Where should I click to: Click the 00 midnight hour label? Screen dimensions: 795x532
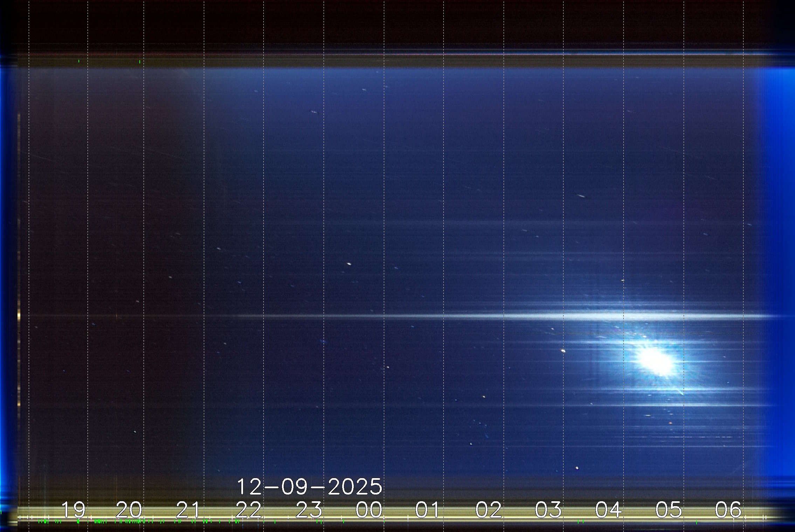click(x=369, y=509)
